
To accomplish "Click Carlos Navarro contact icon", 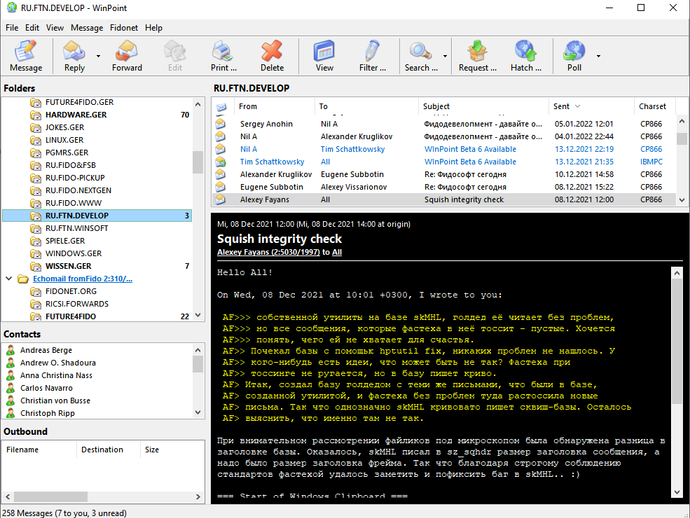I will pyautogui.click(x=11, y=388).
